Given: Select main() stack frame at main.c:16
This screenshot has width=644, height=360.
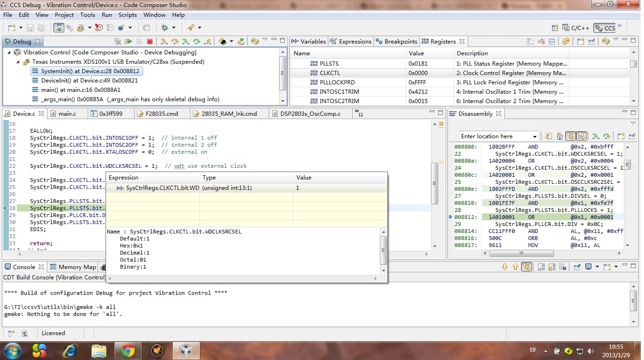Looking at the screenshot, I should 81,90.
